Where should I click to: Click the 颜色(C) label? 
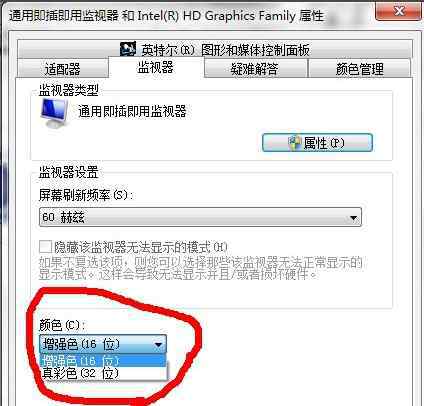click(62, 325)
